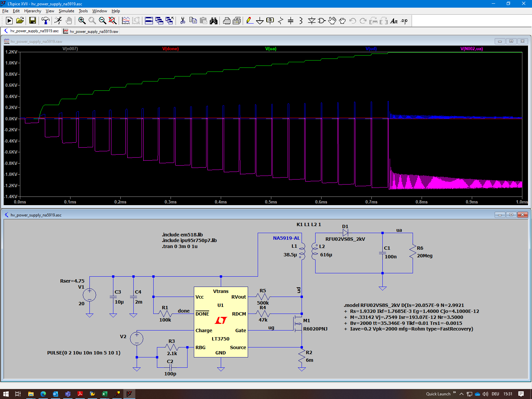
Task: Select the Ground symbol tool
Action: (x=260, y=21)
